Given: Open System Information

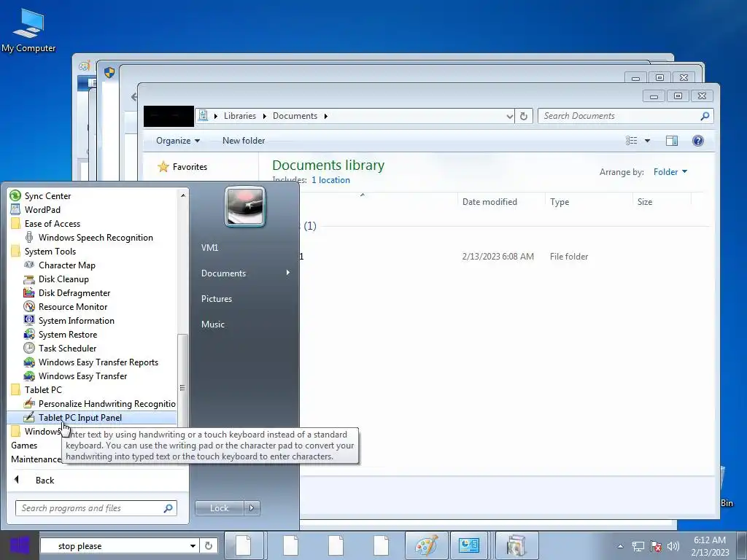Looking at the screenshot, I should (x=76, y=321).
